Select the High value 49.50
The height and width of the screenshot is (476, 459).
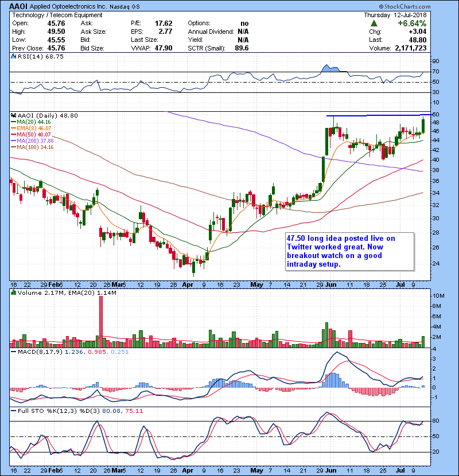point(56,32)
